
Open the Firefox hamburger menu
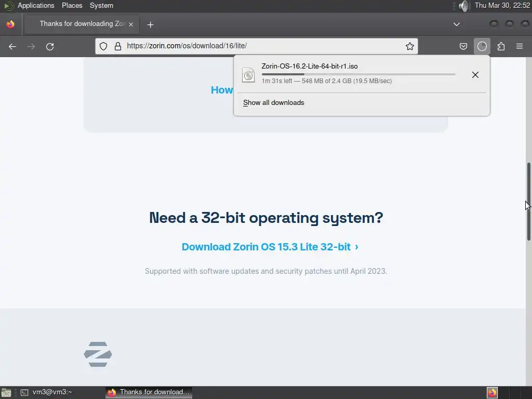click(520, 46)
